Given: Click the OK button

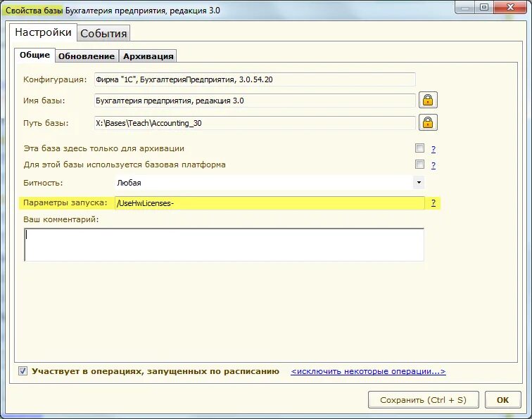Looking at the screenshot, I should (x=503, y=400).
